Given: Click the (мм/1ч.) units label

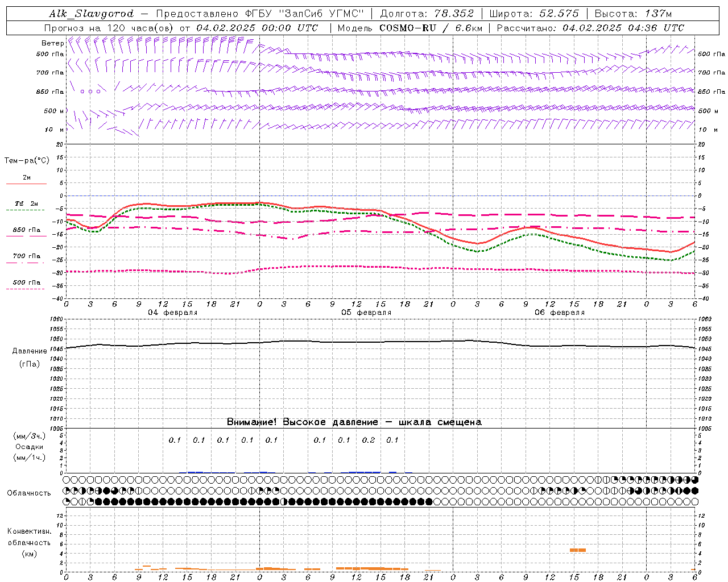Looking at the screenshot, I should (30, 458).
